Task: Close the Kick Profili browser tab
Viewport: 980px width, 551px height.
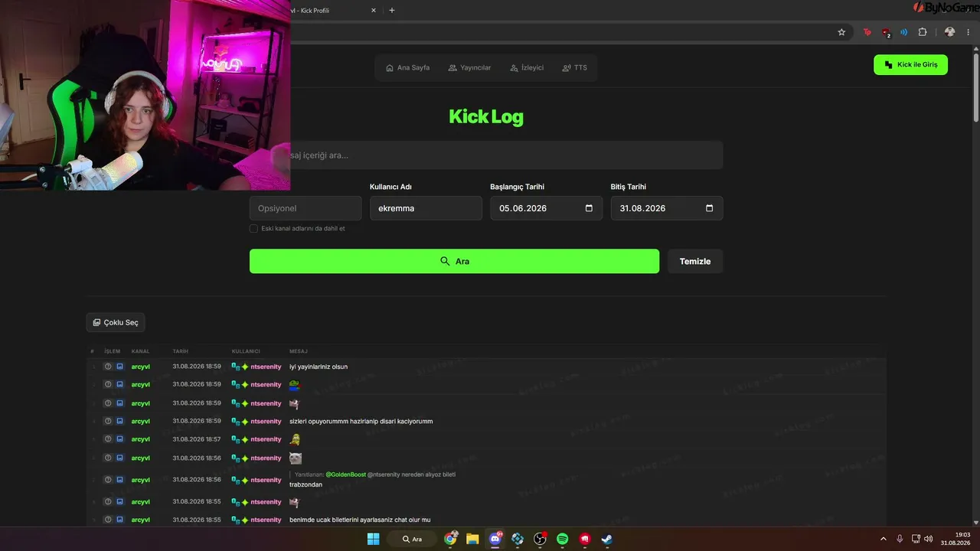Action: pos(374,10)
